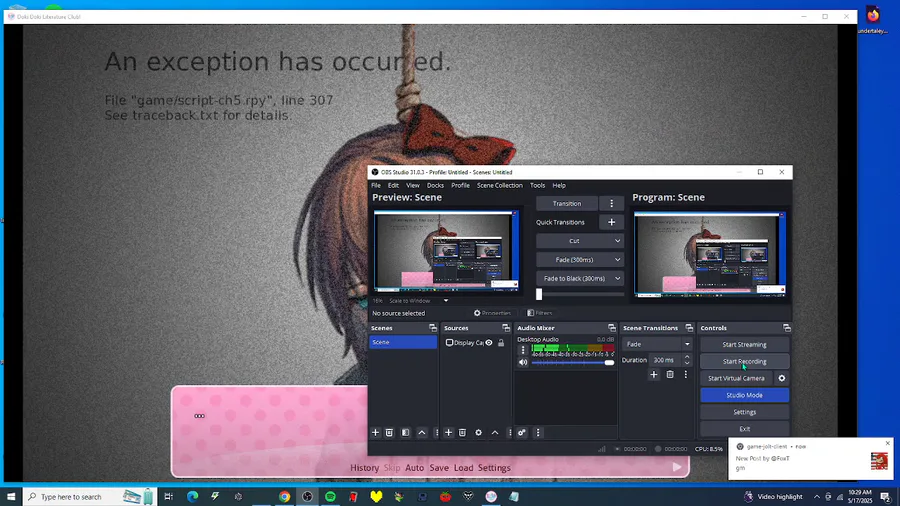
Task: Pop out the Audio Mixer dock
Action: 612,328
